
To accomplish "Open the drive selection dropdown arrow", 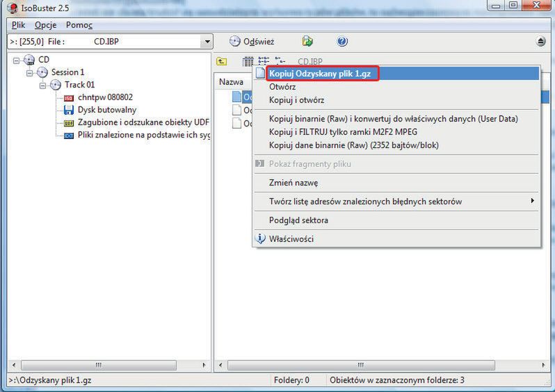I will click(x=207, y=42).
